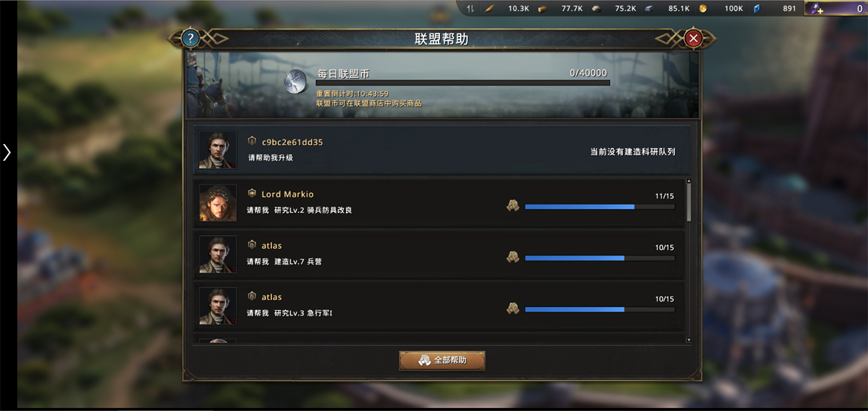Open Lord Markio's avatar portrait
This screenshot has width=868, height=411.
[x=218, y=203]
